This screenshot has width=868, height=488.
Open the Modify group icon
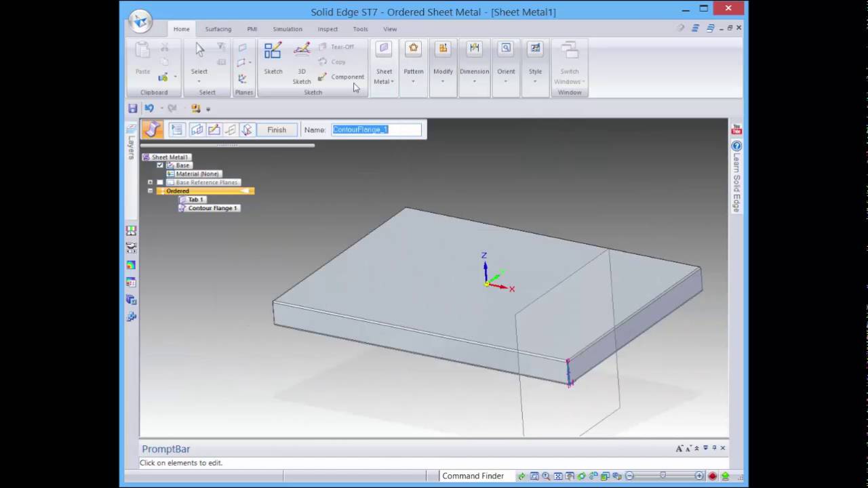click(443, 49)
